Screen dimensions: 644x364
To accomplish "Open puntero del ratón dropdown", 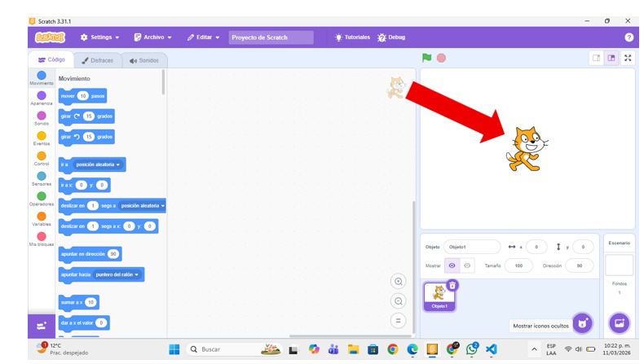I will [x=117, y=274].
